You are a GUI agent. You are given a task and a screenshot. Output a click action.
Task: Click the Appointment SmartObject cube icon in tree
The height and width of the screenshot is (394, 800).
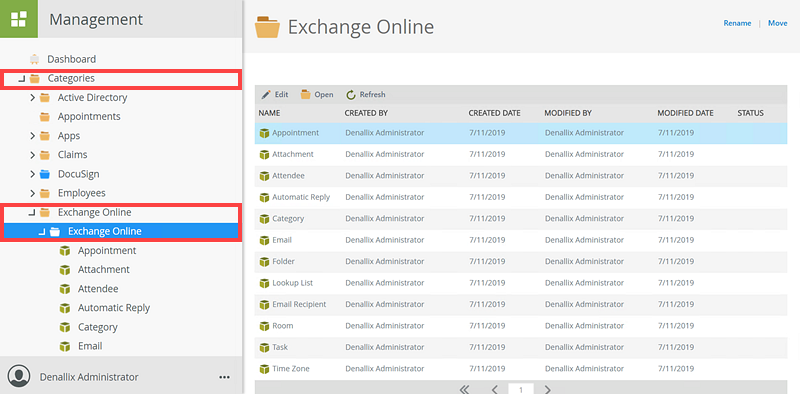point(64,251)
